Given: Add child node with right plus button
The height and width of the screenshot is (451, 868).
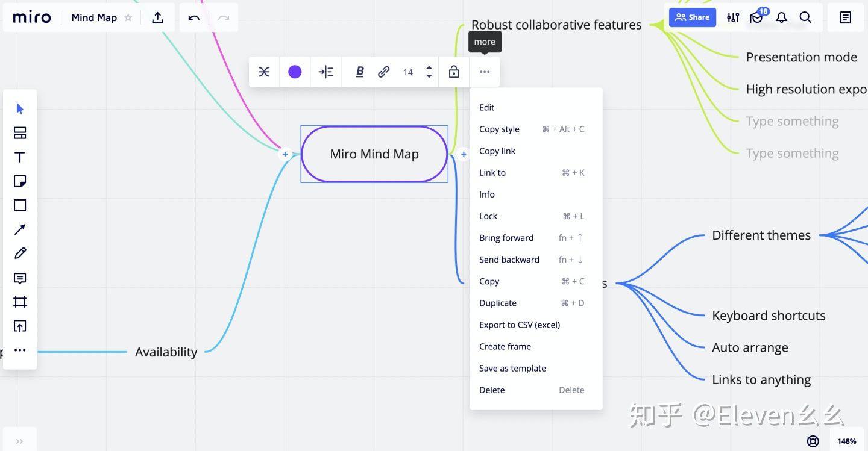Looking at the screenshot, I should point(464,154).
